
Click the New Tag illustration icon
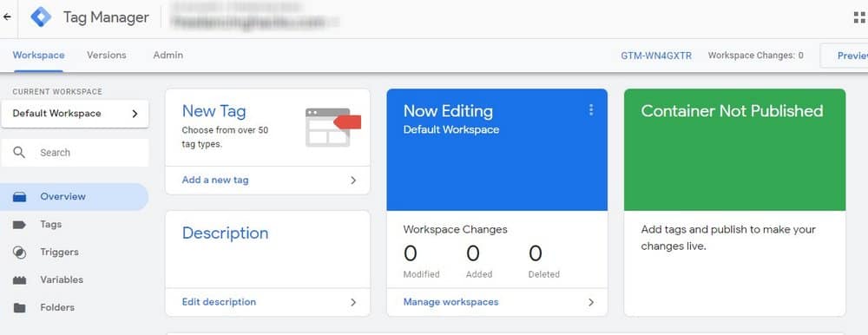[x=332, y=128]
